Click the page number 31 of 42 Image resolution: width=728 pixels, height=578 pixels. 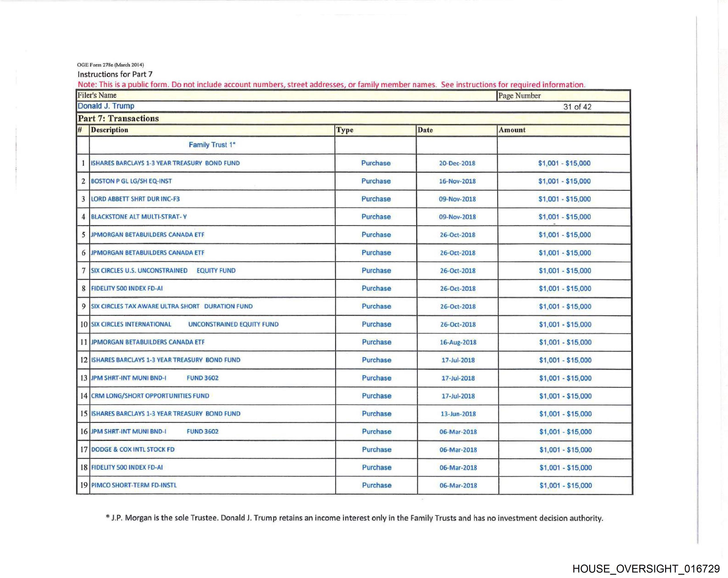click(577, 107)
